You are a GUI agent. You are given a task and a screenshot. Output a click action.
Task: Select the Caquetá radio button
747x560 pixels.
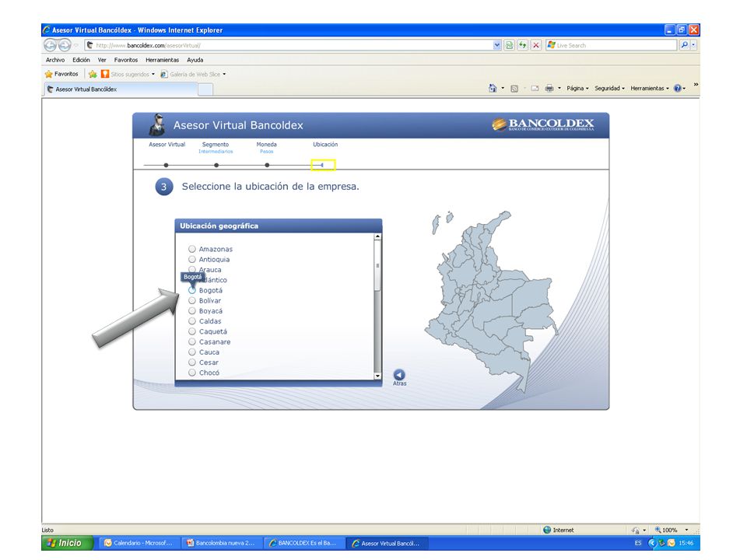coord(192,331)
